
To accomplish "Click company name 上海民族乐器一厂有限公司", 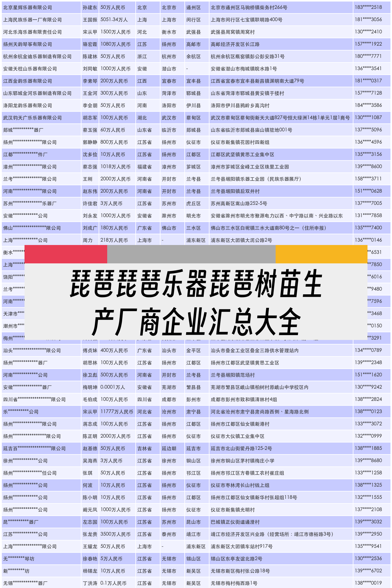I will tap(32, 20).
